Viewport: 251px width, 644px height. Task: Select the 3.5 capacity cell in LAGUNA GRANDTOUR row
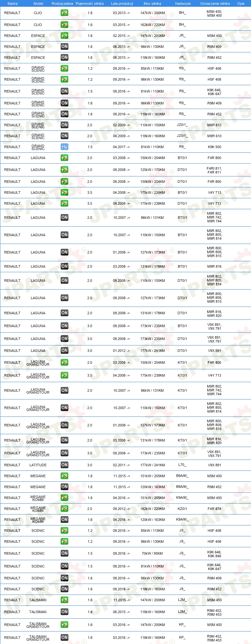tap(90, 375)
